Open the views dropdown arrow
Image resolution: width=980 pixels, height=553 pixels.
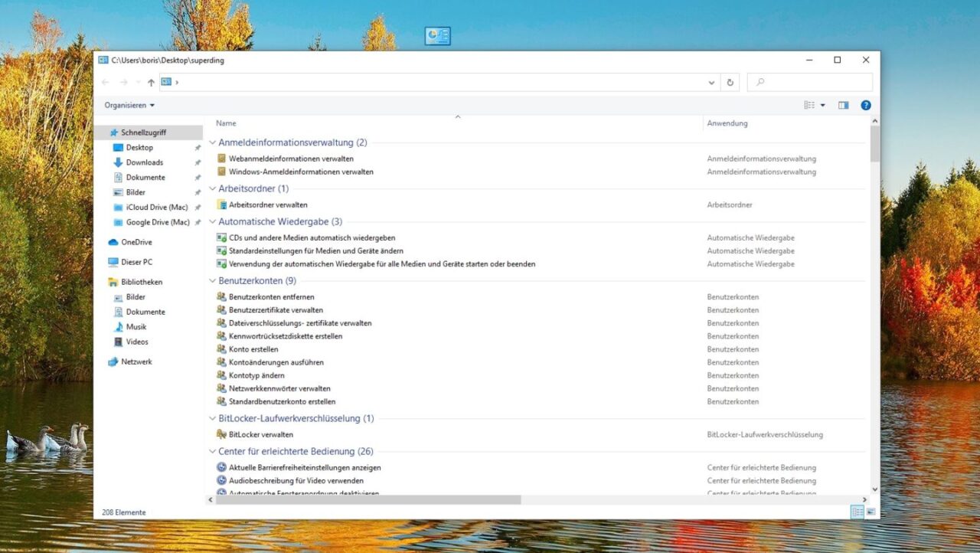822,105
